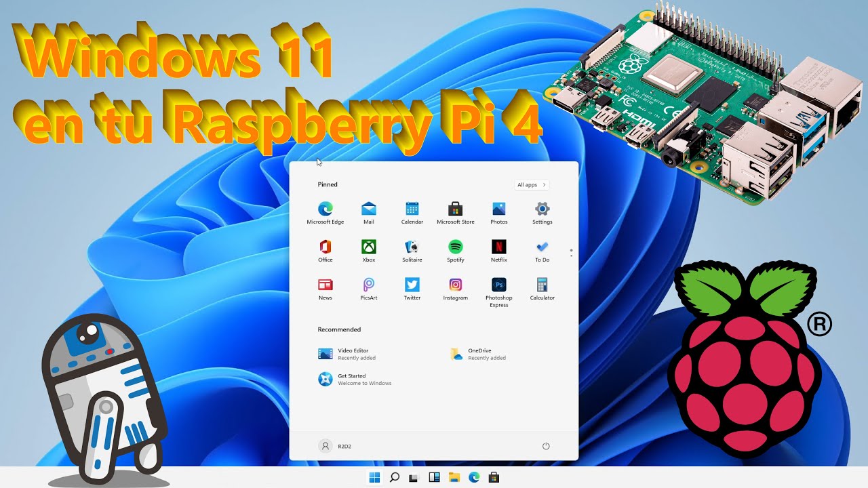
Task: Launch Microsoft Edge from the taskbar
Action: point(474,477)
